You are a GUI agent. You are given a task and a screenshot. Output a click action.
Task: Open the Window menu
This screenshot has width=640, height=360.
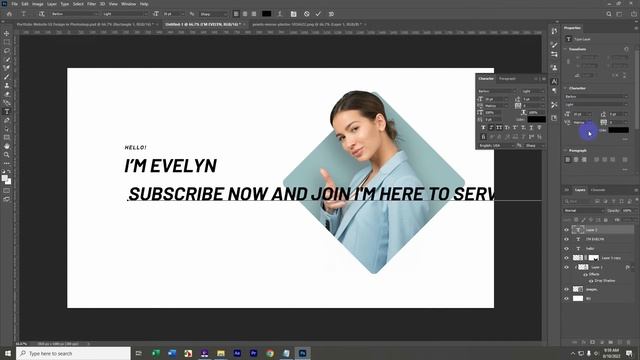[x=129, y=4]
